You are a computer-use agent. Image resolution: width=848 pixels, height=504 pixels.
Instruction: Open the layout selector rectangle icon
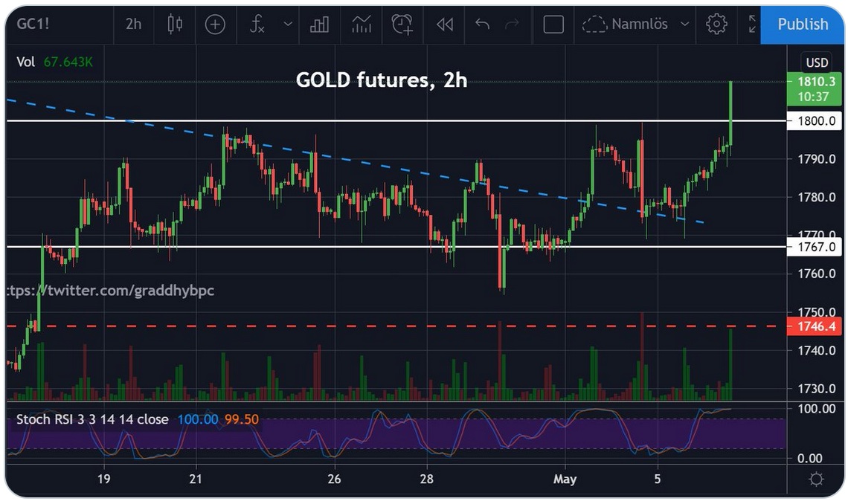pyautogui.click(x=553, y=25)
